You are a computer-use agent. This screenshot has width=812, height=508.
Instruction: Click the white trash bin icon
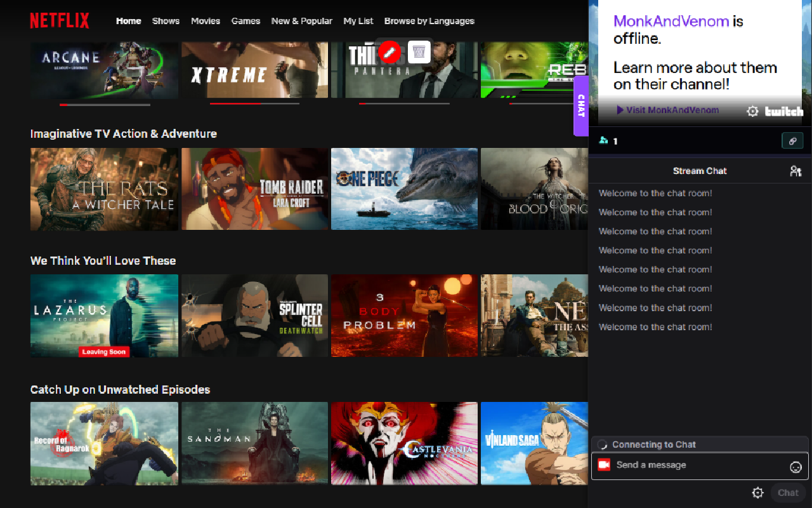(x=419, y=51)
